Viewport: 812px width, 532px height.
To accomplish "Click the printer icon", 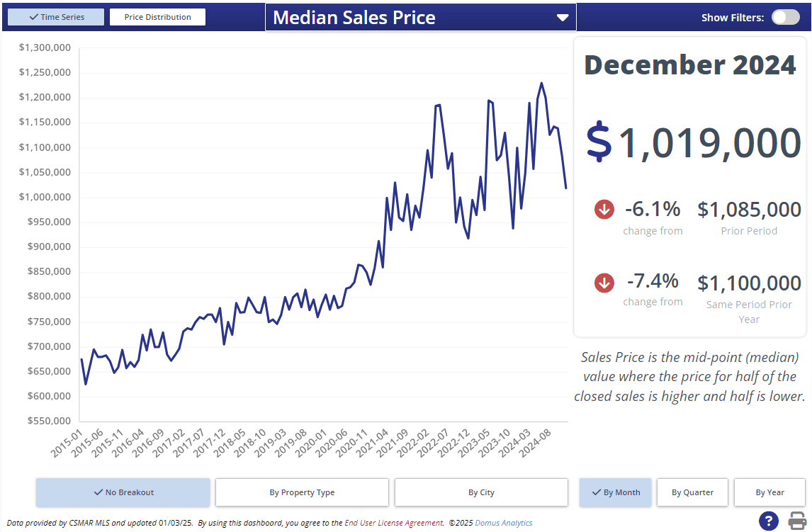I will tap(798, 521).
